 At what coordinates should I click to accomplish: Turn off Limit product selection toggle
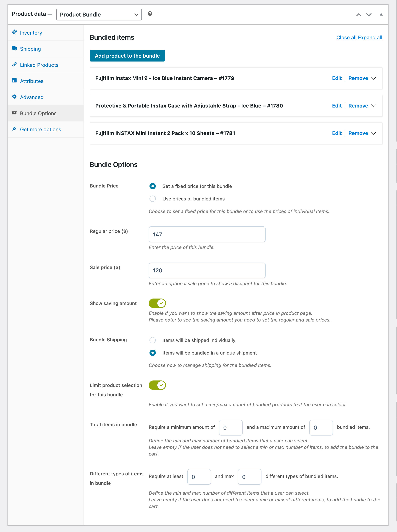coord(157,385)
